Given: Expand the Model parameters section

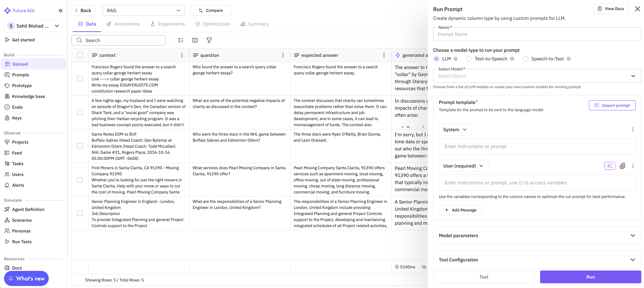Looking at the screenshot, I should [537, 236].
